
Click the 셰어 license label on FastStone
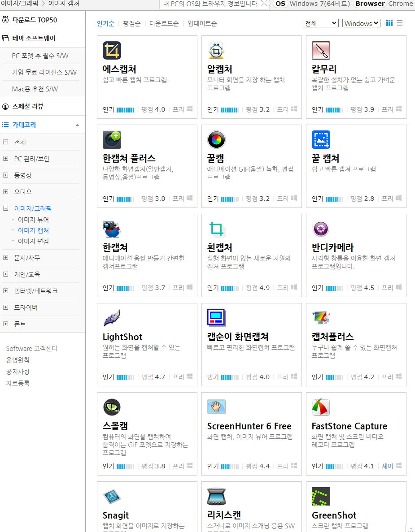387,466
